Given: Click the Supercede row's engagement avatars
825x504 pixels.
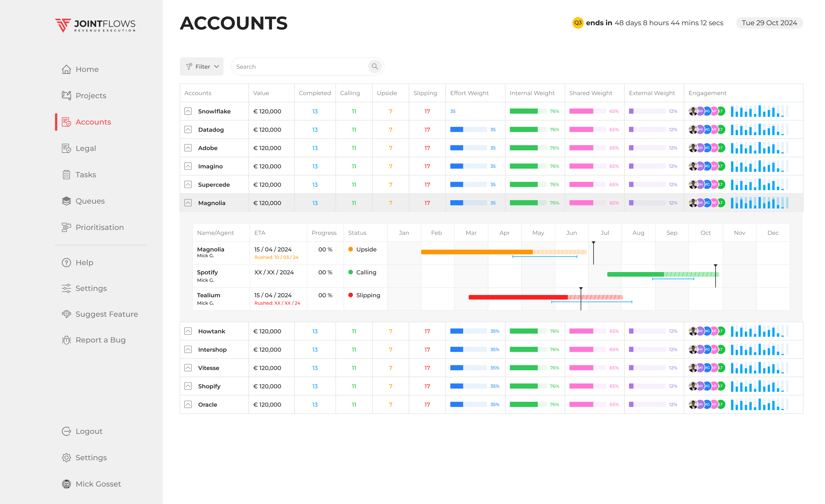Looking at the screenshot, I should [x=707, y=185].
